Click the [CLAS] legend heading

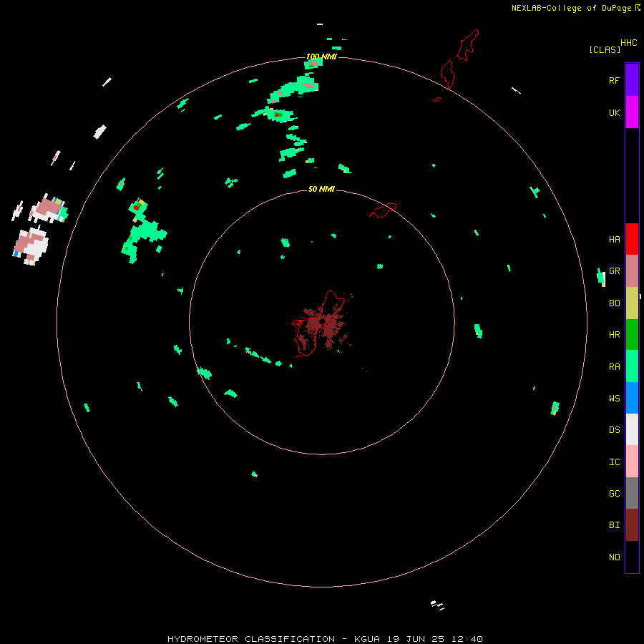605,49
